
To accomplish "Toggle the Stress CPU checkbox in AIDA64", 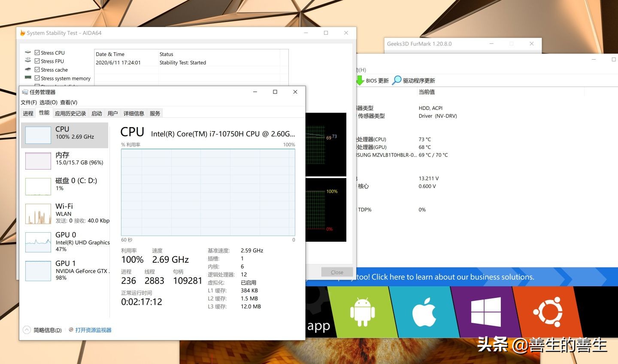I will point(37,53).
